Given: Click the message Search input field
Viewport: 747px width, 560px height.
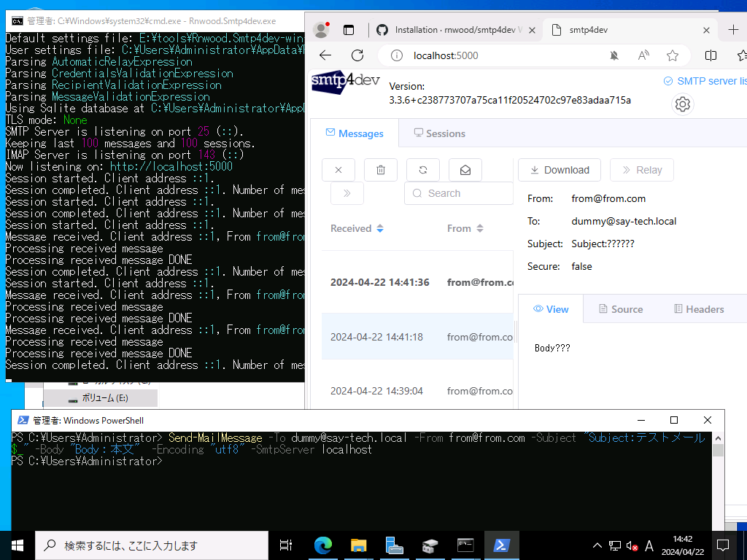Looking at the screenshot, I should 460,193.
